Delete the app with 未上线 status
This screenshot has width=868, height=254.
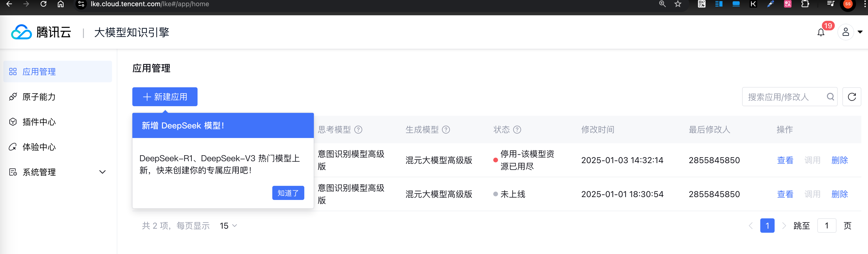point(840,194)
